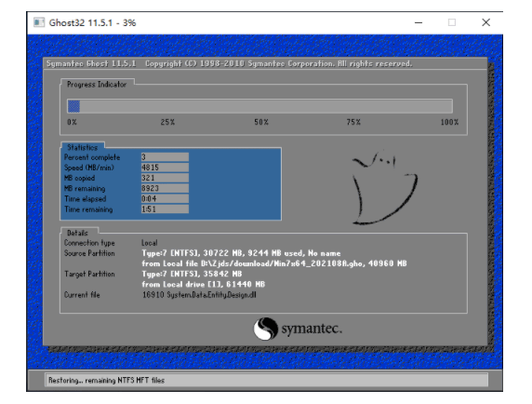Screen dimensions: 532x404
Task: Click the 'Restoring... remaining NTFS MFT files' status bar
Action: 266,380
